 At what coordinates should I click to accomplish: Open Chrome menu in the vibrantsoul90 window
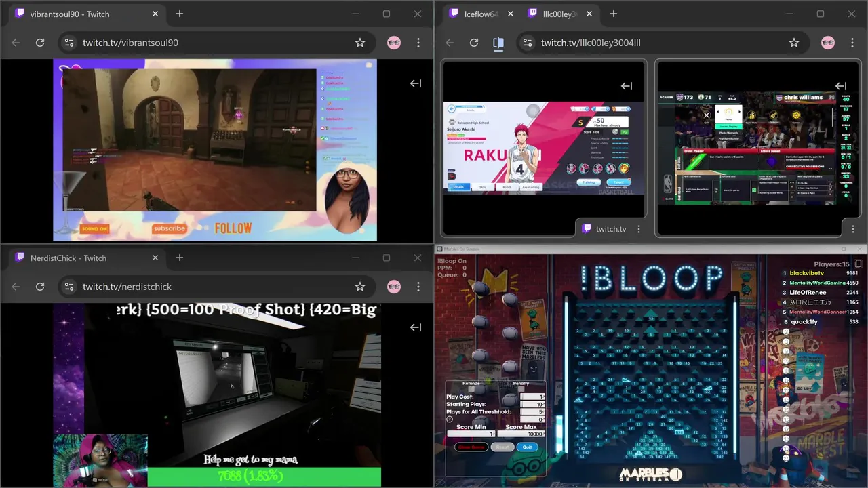(418, 43)
